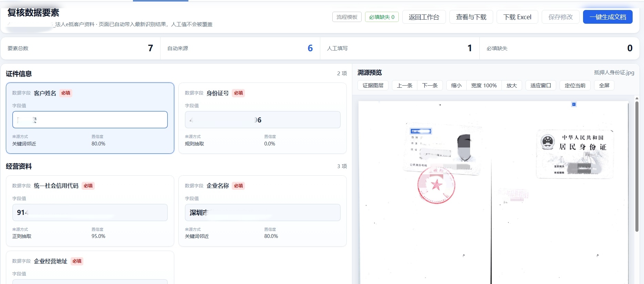The image size is (644, 284).
Task: Go to next item with 下一条
Action: pyautogui.click(x=430, y=85)
